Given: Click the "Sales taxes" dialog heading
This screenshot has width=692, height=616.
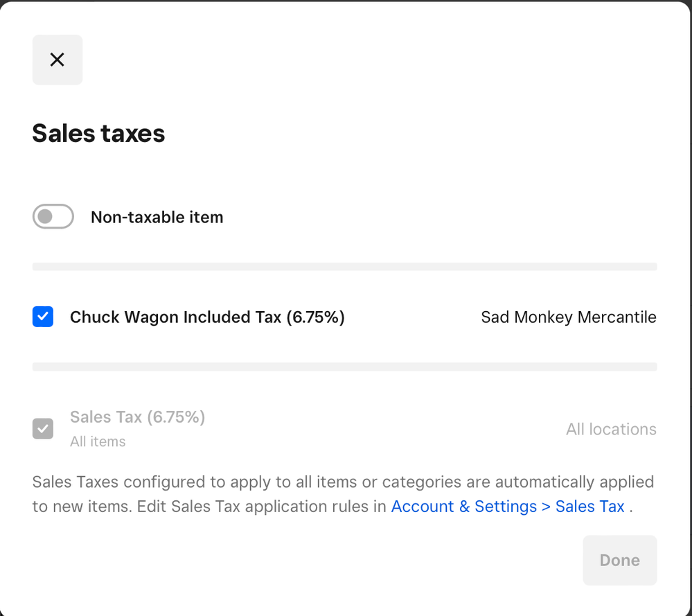Looking at the screenshot, I should pyautogui.click(x=98, y=133).
